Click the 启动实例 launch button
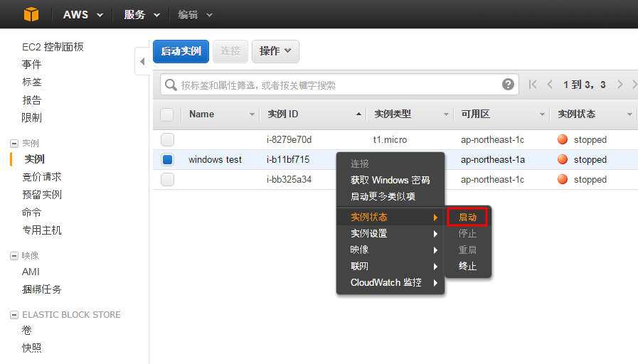Viewport: 638px width, 364px height. click(x=181, y=51)
